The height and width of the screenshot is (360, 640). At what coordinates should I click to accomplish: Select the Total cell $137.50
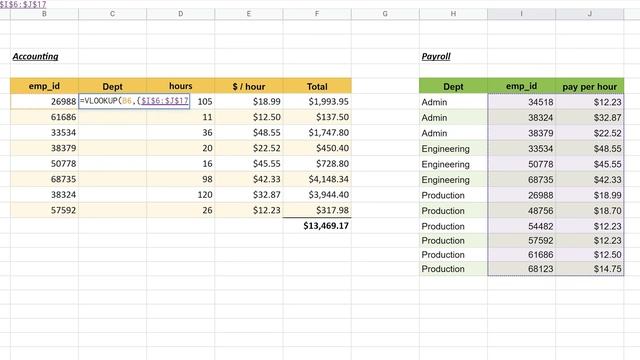(317, 117)
